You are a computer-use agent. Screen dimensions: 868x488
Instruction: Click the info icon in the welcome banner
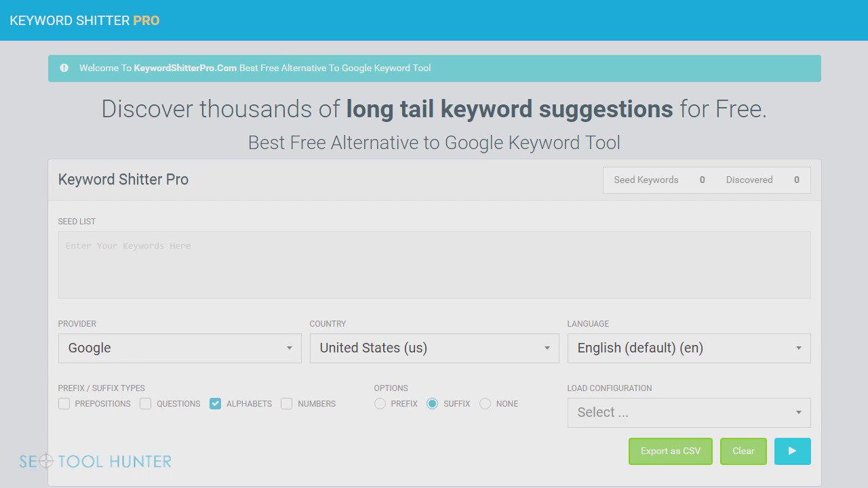point(64,68)
